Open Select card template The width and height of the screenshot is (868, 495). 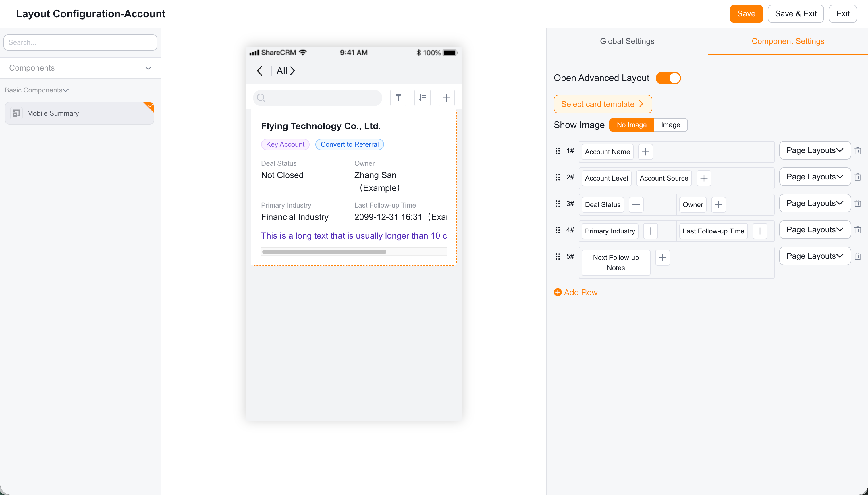click(x=603, y=104)
